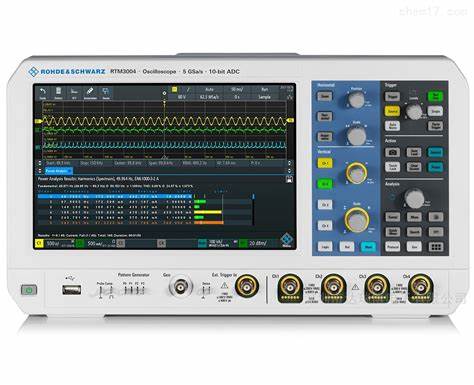Screen dimensions: 474x385
Task: Select the highlighted first row of the harmonics table
Action: pyautogui.click(x=114, y=197)
